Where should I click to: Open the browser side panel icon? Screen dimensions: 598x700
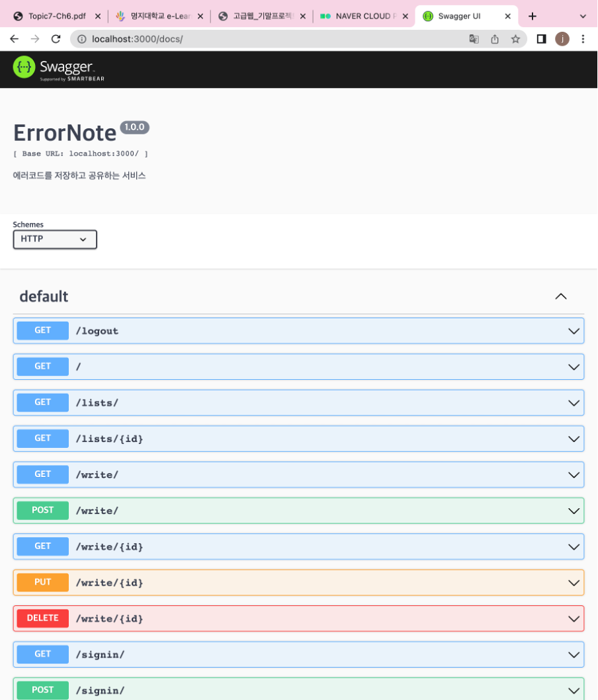pos(540,39)
